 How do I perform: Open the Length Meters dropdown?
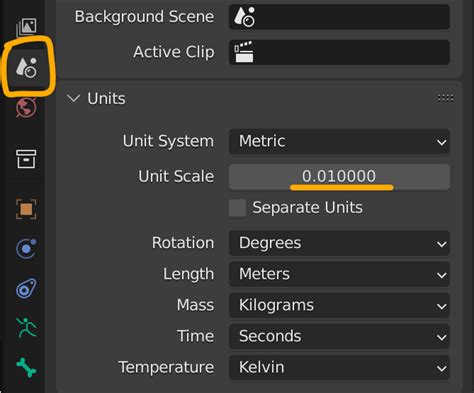pos(339,274)
